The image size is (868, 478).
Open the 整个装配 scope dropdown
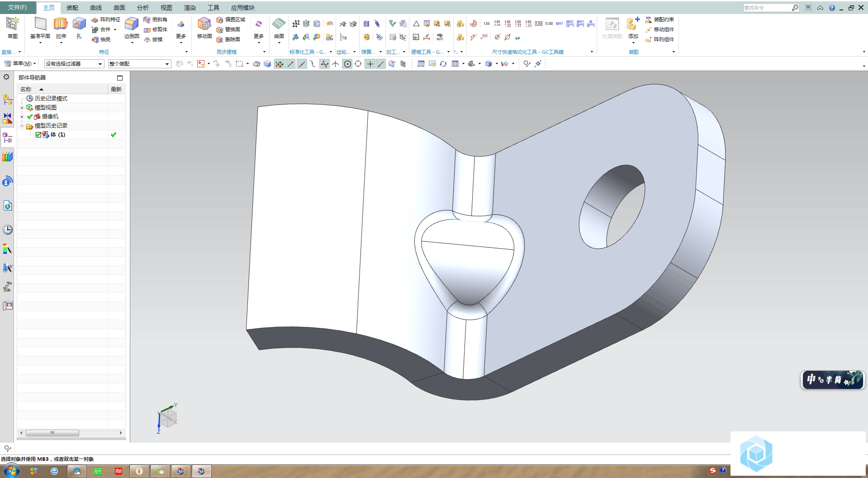pyautogui.click(x=139, y=64)
